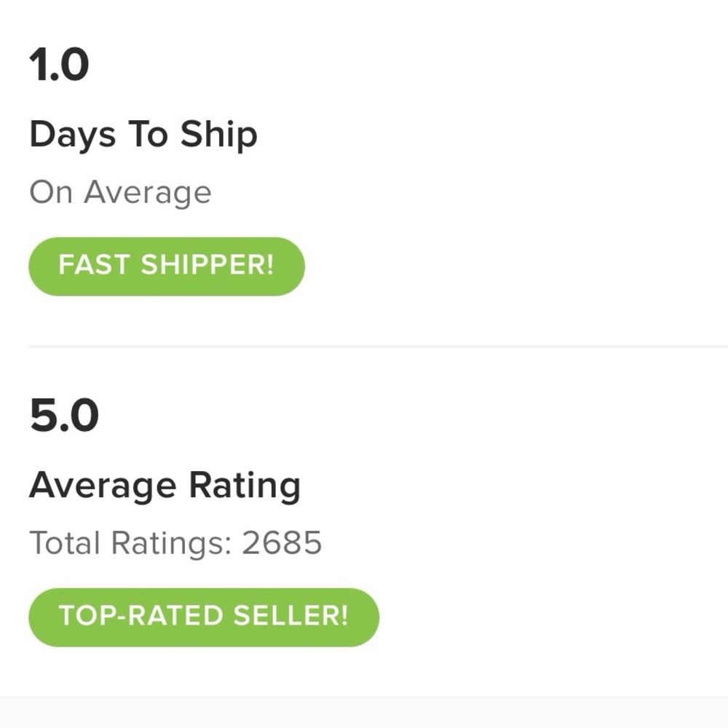Click the word Ship in the heading
Viewport: 728px width, 728px height.
click(218, 135)
